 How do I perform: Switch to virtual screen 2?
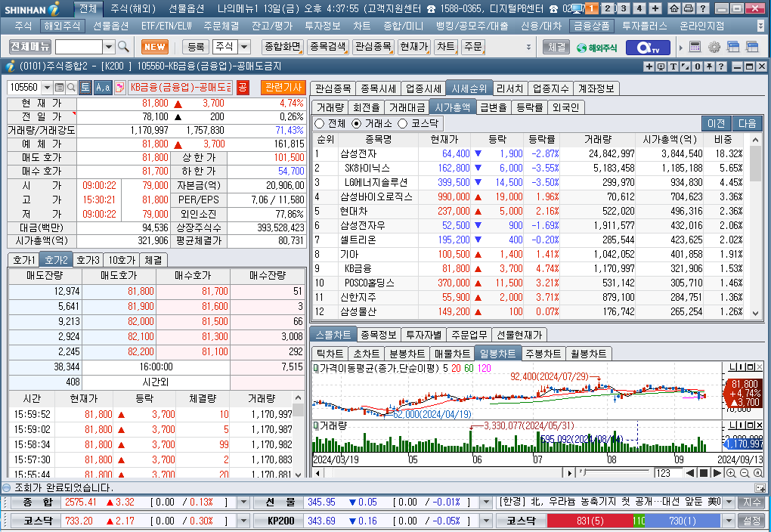[x=608, y=8]
